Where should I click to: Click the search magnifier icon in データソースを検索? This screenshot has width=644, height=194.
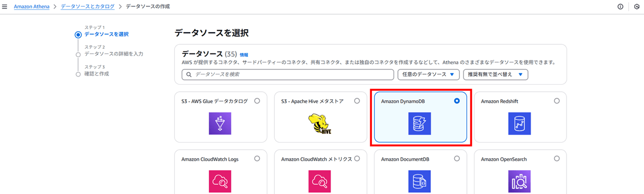189,75
